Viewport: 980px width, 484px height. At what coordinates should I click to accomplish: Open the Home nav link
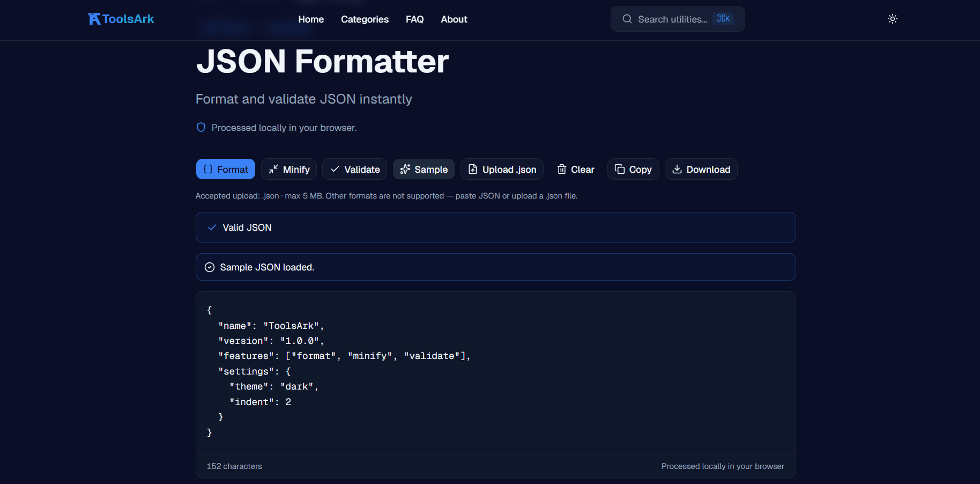click(x=311, y=19)
